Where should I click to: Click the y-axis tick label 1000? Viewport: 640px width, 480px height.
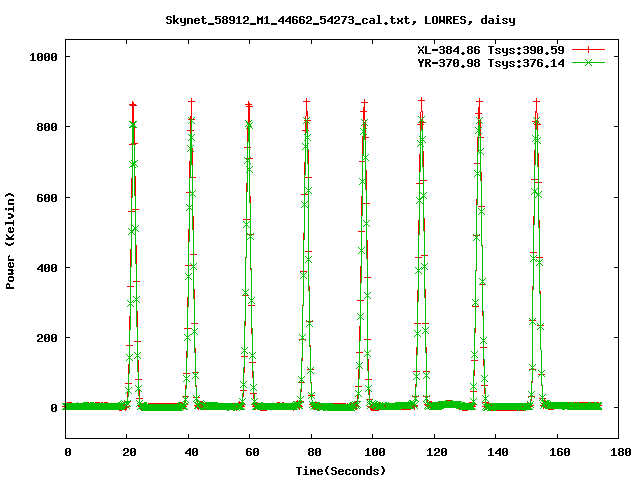coord(43,57)
